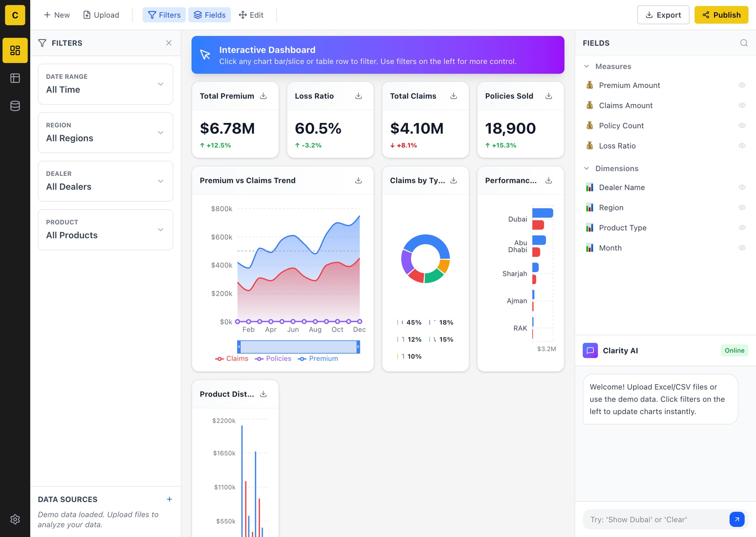Click the Publish button
The width and height of the screenshot is (756, 537).
tap(721, 15)
